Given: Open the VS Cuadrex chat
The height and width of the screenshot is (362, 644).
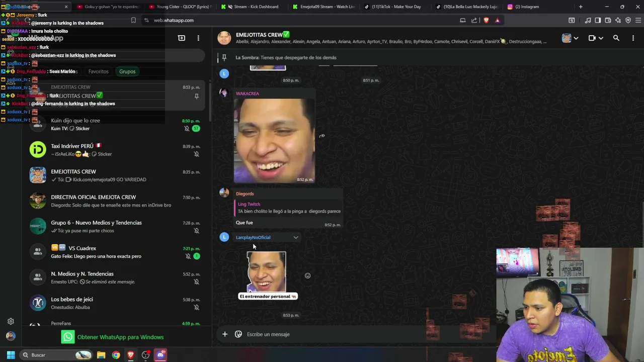Looking at the screenshot, I should (x=116, y=252).
